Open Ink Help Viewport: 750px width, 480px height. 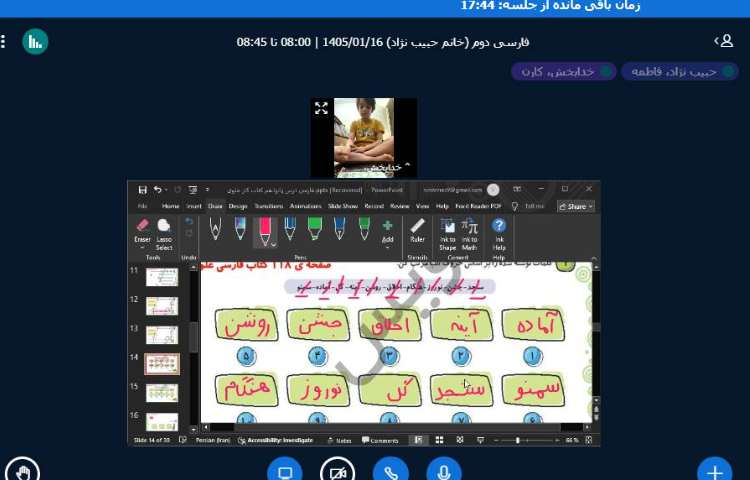coord(499,234)
